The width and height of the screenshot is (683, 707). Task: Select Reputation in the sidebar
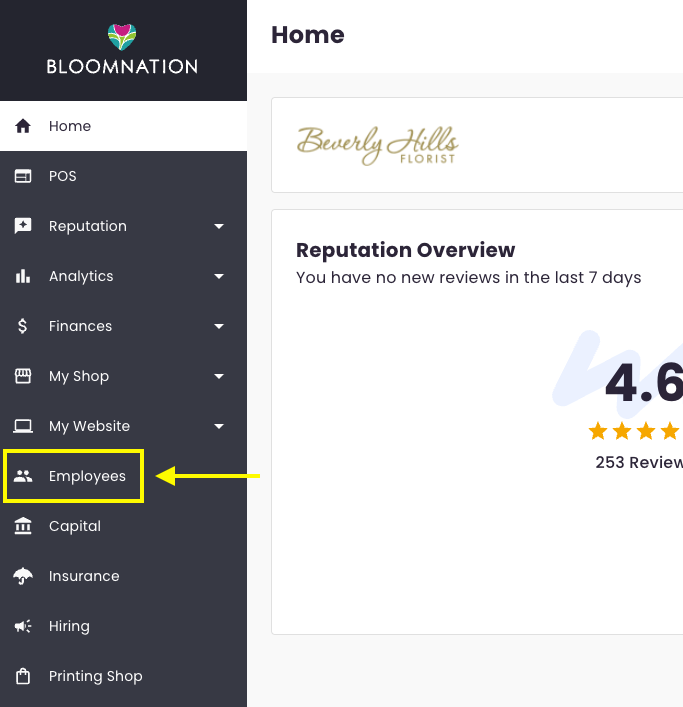tap(124, 226)
